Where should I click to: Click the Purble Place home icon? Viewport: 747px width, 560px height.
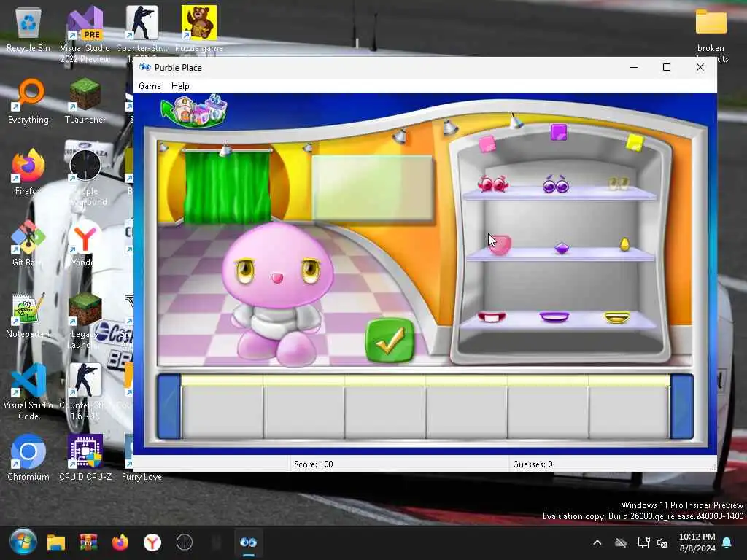(x=194, y=111)
